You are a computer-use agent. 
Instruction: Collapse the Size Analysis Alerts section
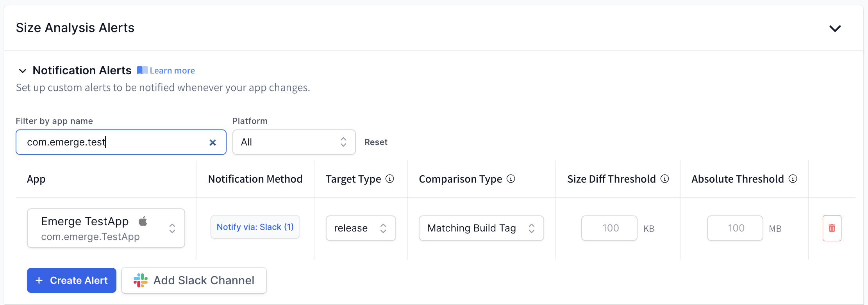click(835, 28)
